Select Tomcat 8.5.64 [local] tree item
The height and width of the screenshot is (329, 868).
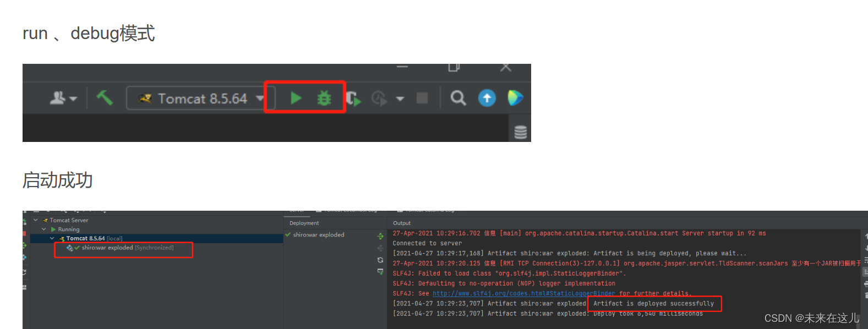tap(94, 238)
